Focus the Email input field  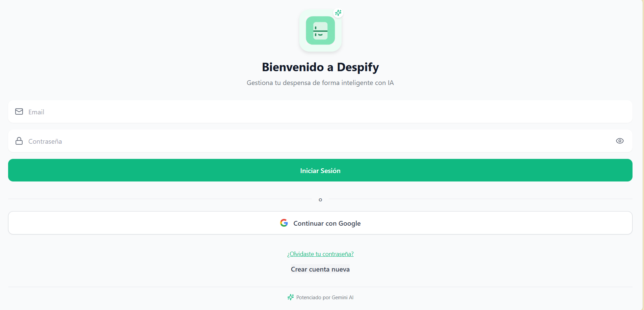pyautogui.click(x=320, y=112)
